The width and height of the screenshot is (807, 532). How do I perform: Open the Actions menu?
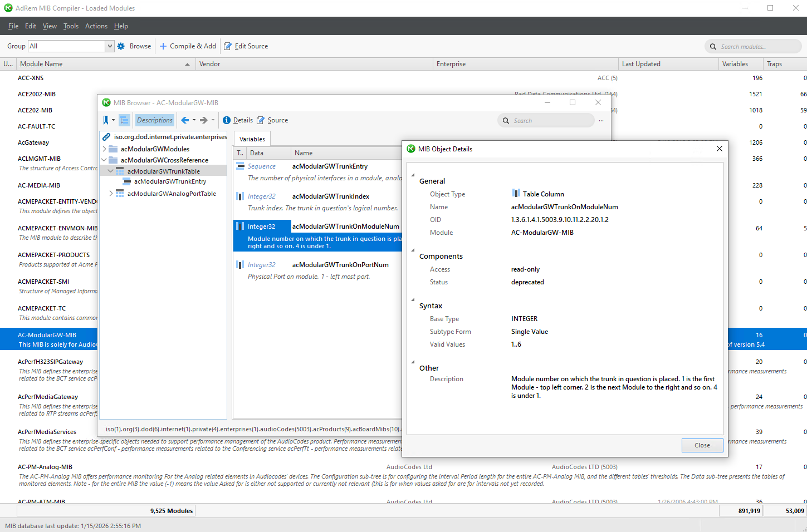96,26
